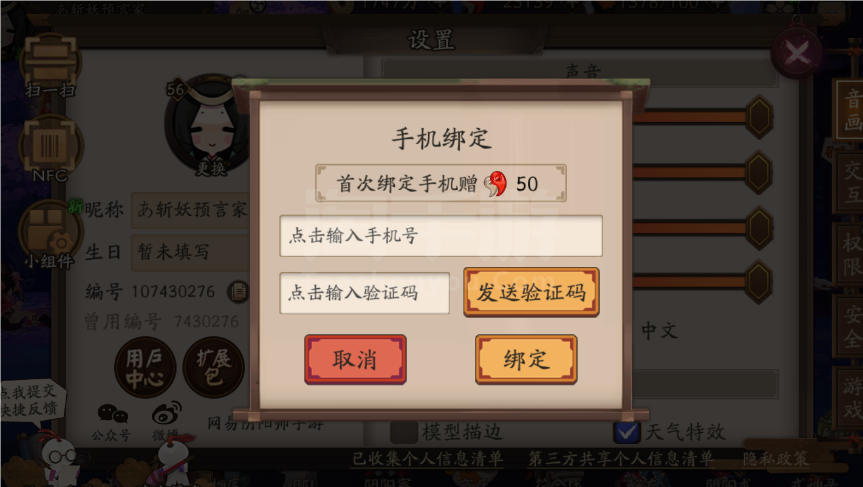
Task: Open 用户中心 round button
Action: 145,368
